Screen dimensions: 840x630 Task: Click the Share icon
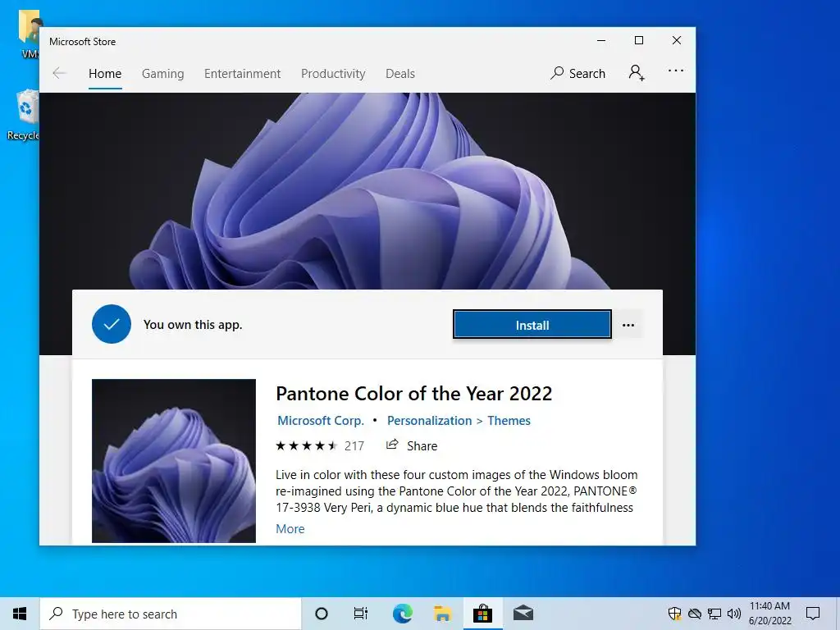(x=393, y=445)
